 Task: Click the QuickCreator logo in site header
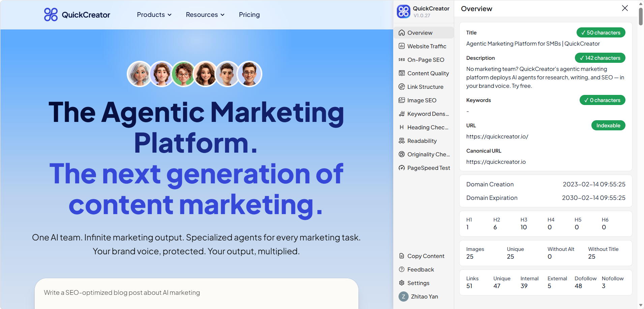click(x=77, y=15)
